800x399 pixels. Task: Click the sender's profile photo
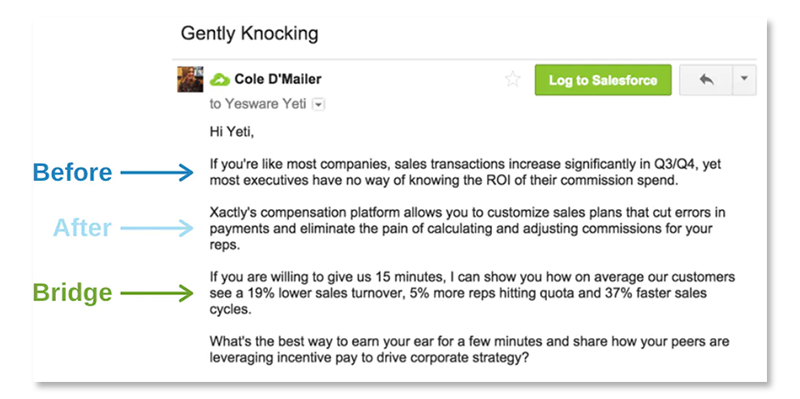[190, 79]
